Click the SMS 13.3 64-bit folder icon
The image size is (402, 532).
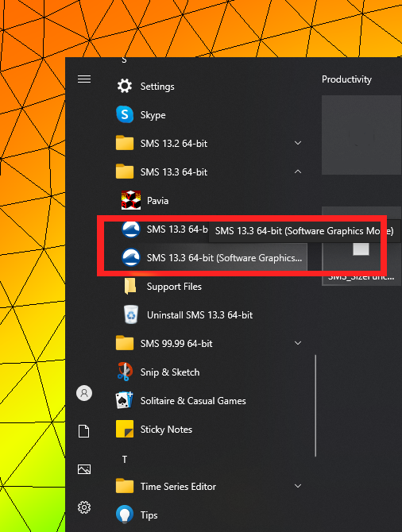tap(125, 172)
